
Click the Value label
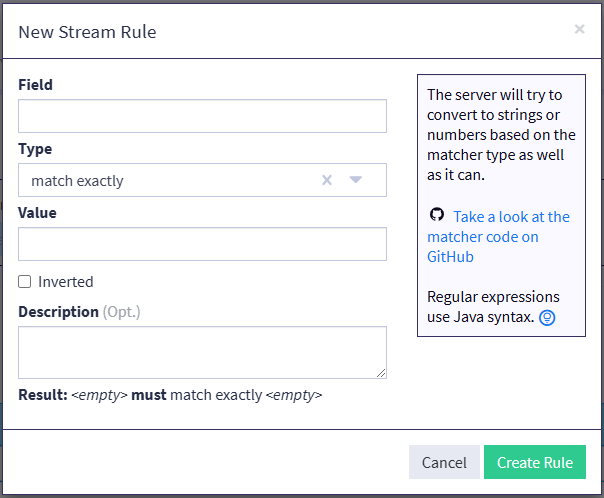pos(37,213)
